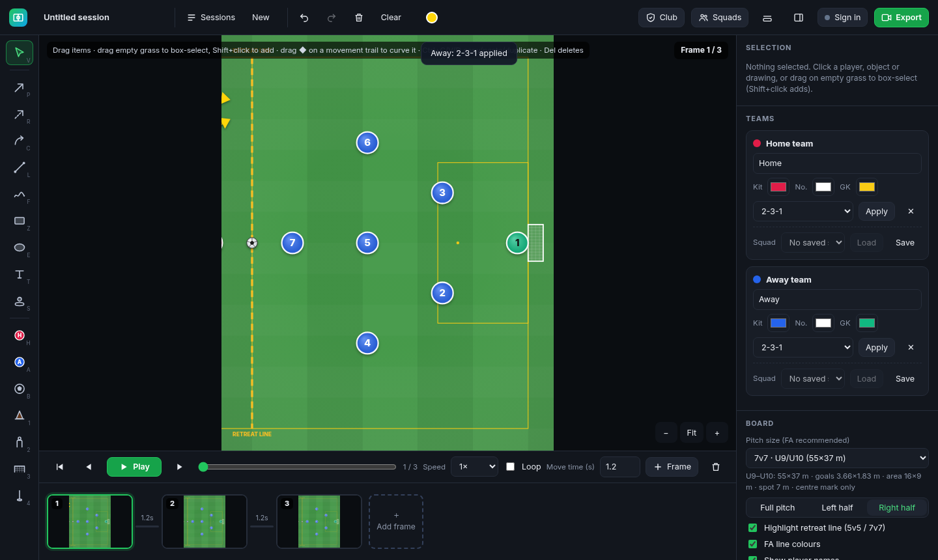Choose the run arrow tool (R)

tap(20, 115)
